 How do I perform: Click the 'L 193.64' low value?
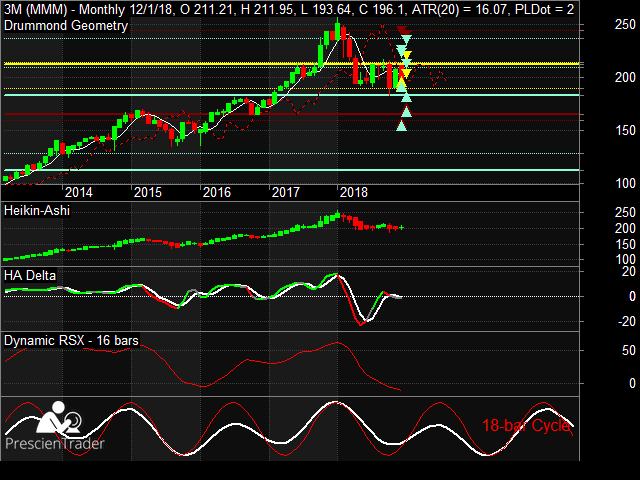coord(327,9)
